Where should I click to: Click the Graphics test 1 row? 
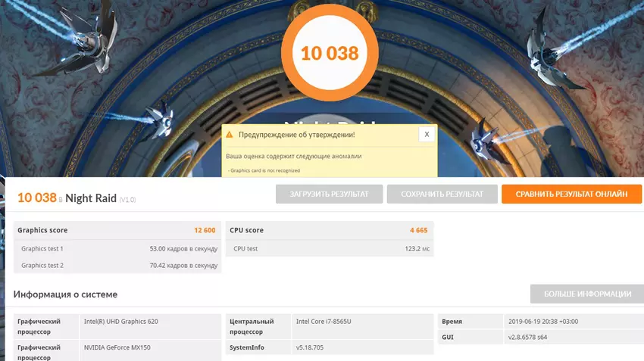[117, 248]
